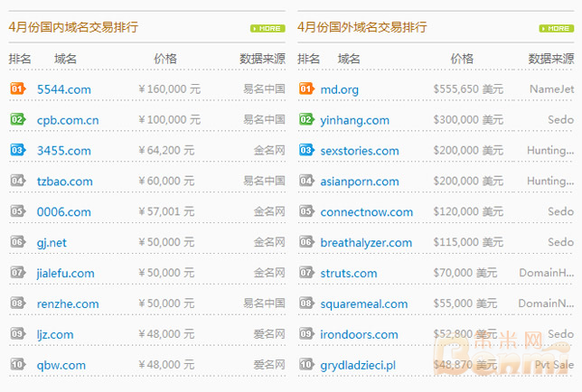582x392 pixels.
Task: Open the jialefu.com domain link
Action: tap(65, 274)
